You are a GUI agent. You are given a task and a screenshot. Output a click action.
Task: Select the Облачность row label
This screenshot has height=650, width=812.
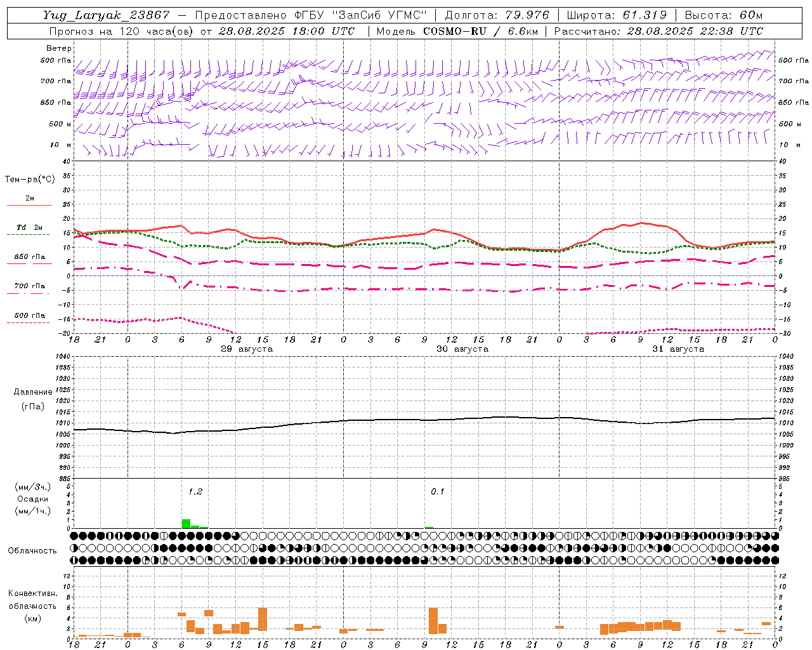tap(32, 551)
